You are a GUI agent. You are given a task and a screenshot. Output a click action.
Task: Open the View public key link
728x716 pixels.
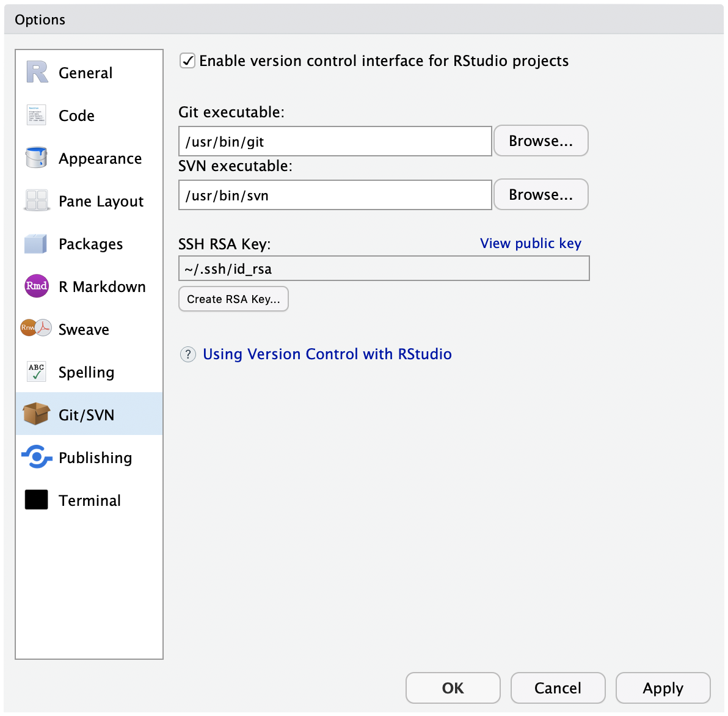pos(530,243)
